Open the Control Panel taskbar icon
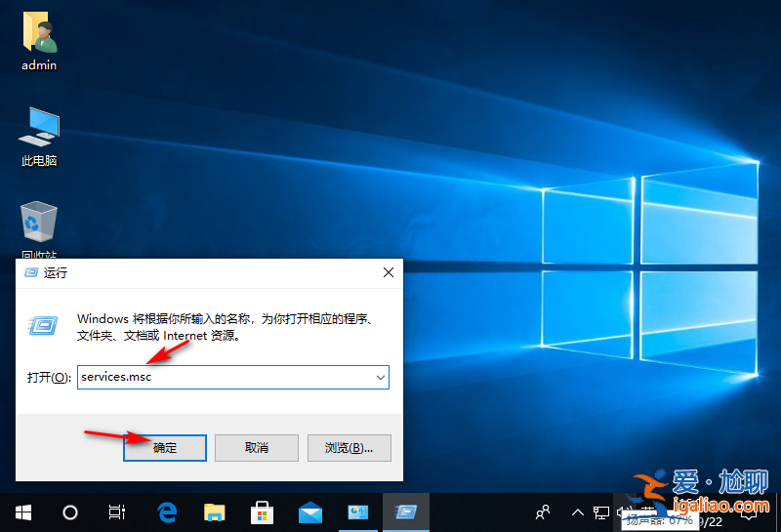The width and height of the screenshot is (781, 532). click(357, 512)
